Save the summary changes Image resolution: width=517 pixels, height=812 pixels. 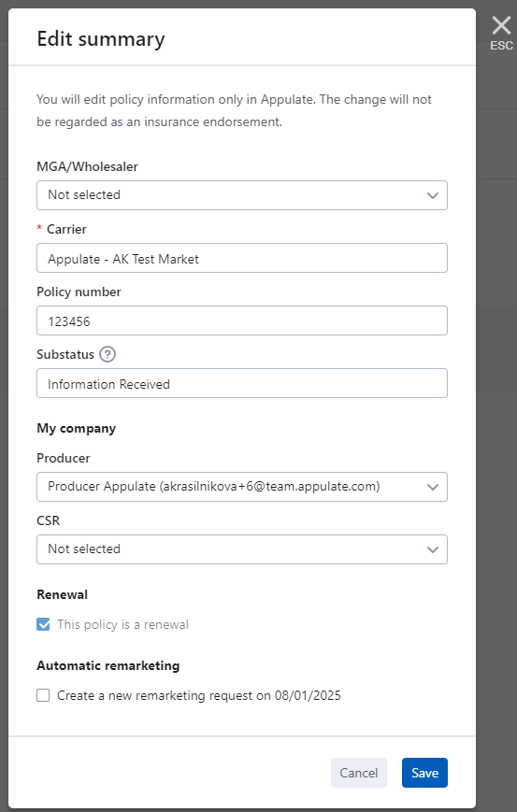coord(424,773)
